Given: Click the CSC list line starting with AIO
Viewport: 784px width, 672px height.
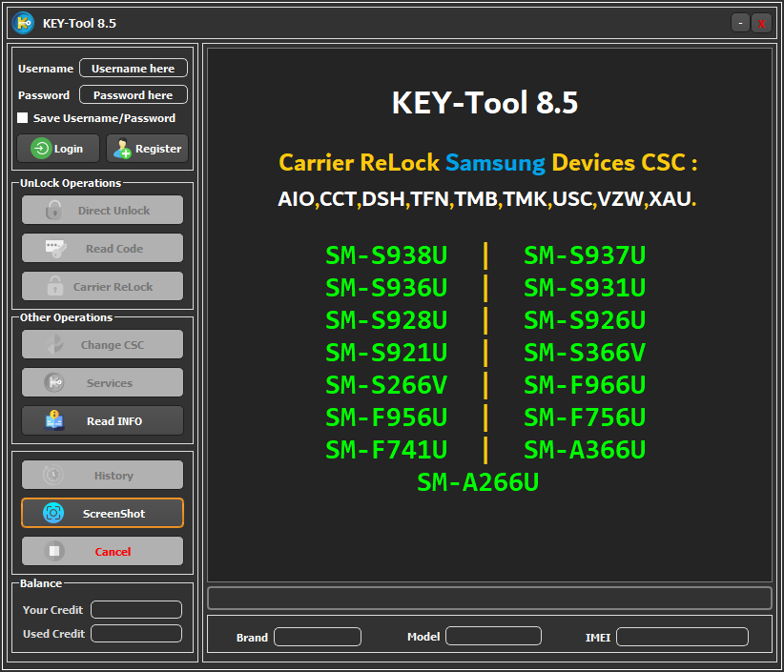Looking at the screenshot, I should point(487,199).
